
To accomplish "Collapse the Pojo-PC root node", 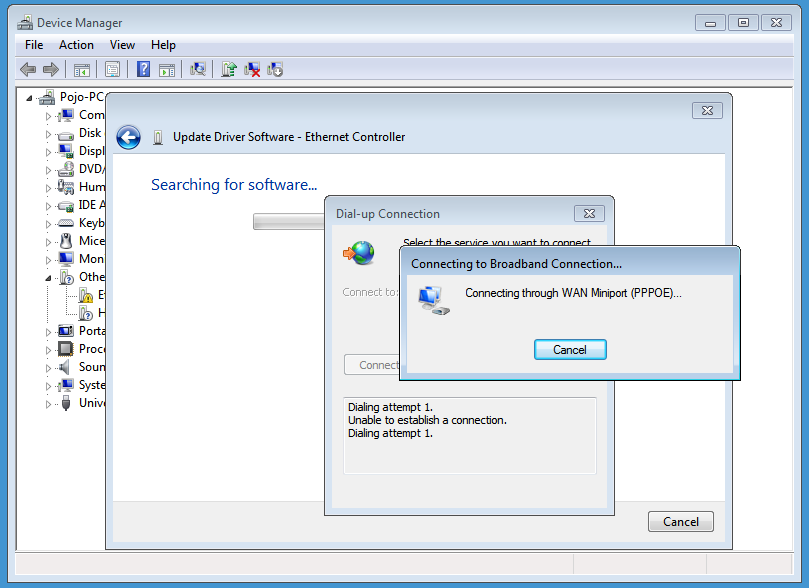I will point(29,98).
